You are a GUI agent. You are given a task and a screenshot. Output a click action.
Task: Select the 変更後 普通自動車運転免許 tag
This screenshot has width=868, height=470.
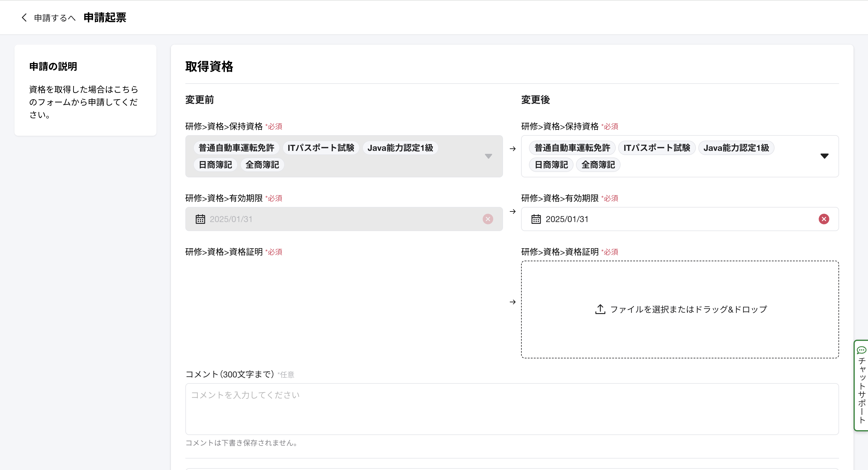click(x=572, y=148)
